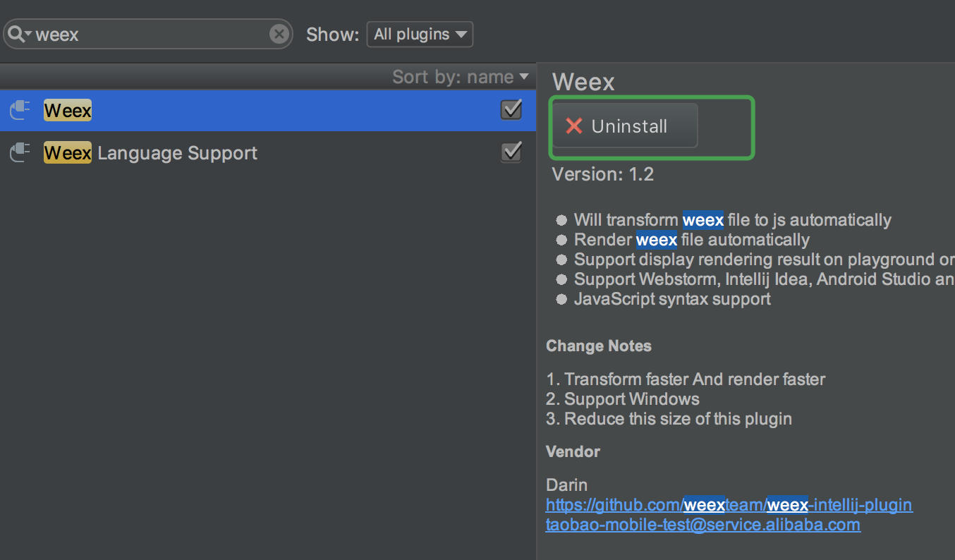The height and width of the screenshot is (560, 955).
Task: Click 'Support display rendering result' bullet
Action: click(765, 260)
